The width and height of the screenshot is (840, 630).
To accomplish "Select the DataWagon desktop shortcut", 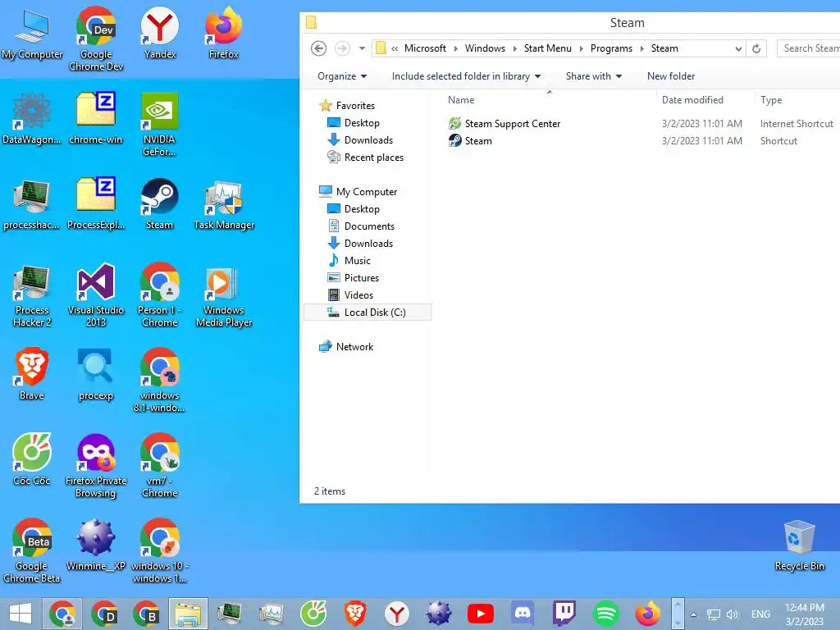I will (x=32, y=119).
